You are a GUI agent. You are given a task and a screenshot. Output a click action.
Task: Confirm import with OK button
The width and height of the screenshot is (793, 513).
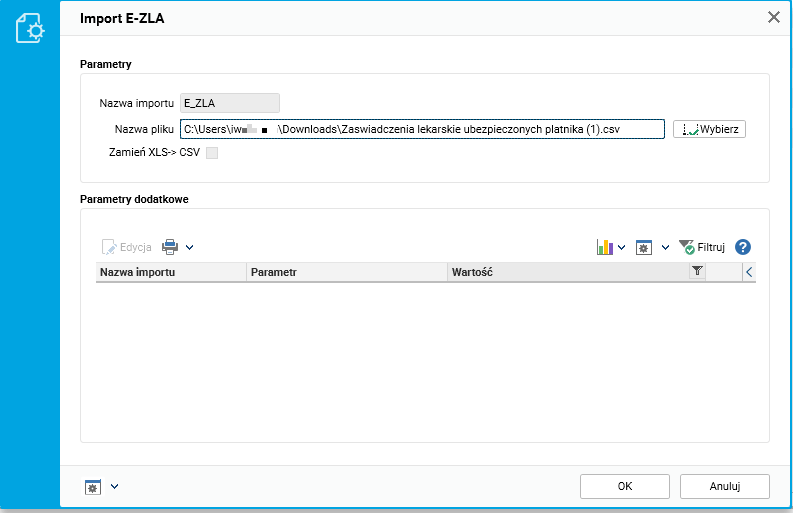[625, 486]
